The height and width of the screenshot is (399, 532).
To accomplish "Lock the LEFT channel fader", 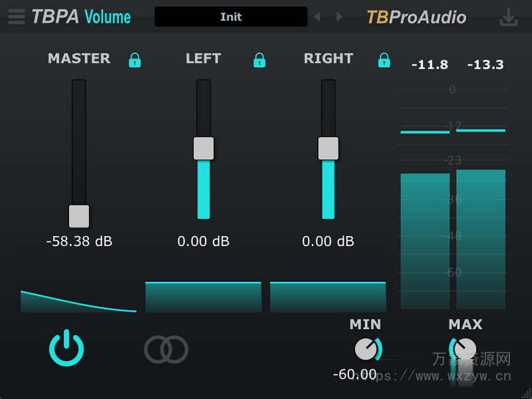I will (x=259, y=61).
